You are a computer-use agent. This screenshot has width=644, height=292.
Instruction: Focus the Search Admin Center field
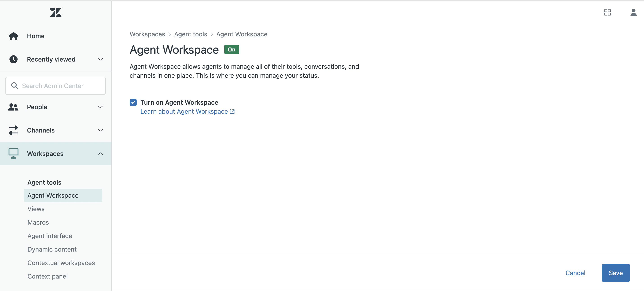(56, 86)
